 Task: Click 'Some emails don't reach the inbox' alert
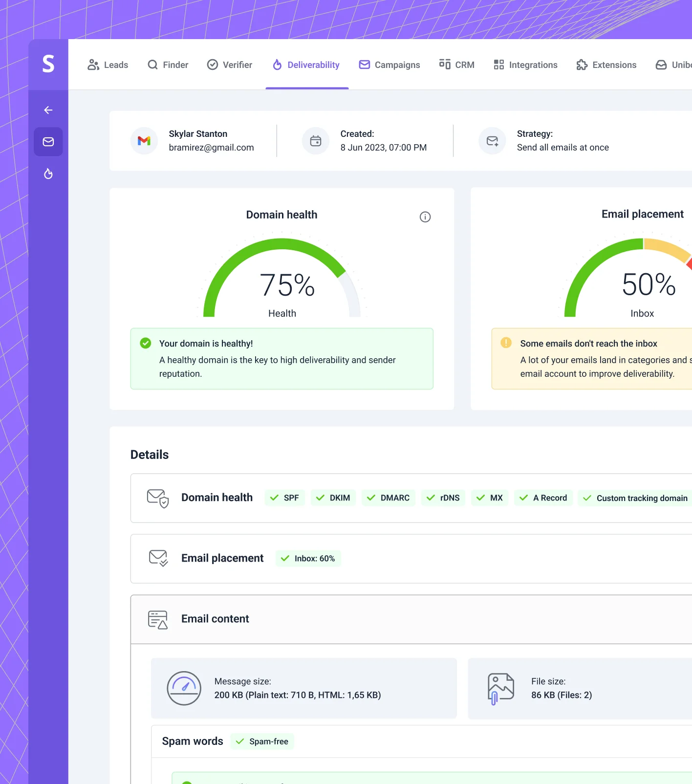pos(589,344)
